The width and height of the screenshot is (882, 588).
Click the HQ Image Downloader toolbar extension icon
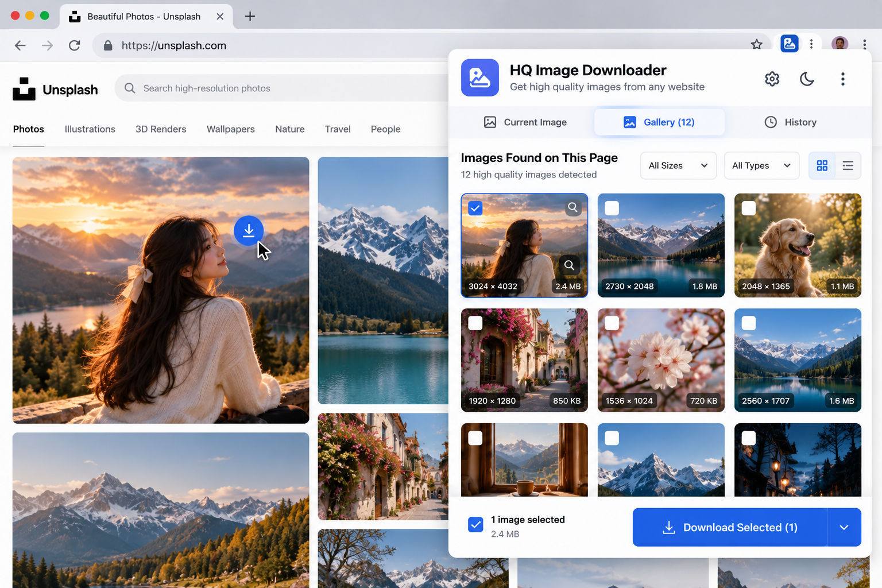(790, 44)
